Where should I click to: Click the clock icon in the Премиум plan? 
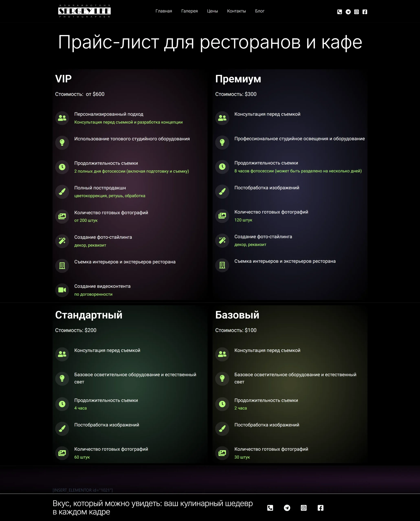[x=222, y=166]
